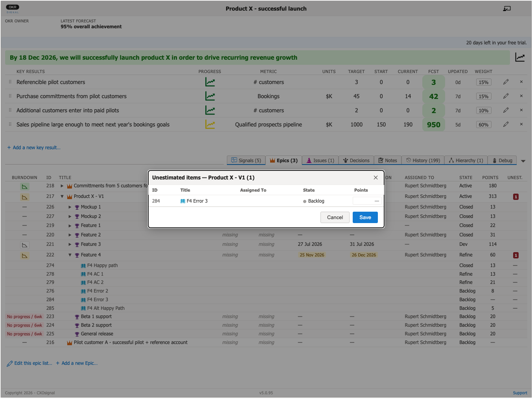Image resolution: width=532 pixels, height=399 pixels.
Task: Edit Additional customers key result pencil
Action: click(x=506, y=110)
